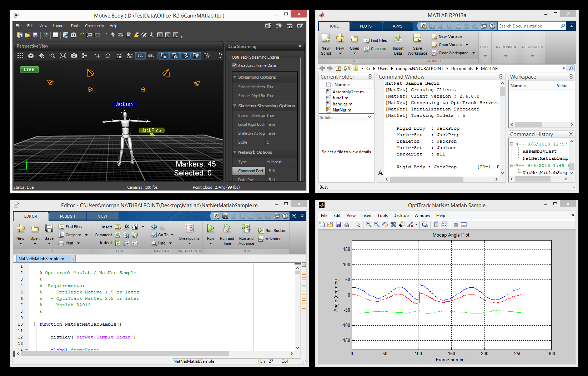Switch coordinate mode to GBL in Perspective View
The width and height of the screenshot is (588, 376).
coord(151,56)
